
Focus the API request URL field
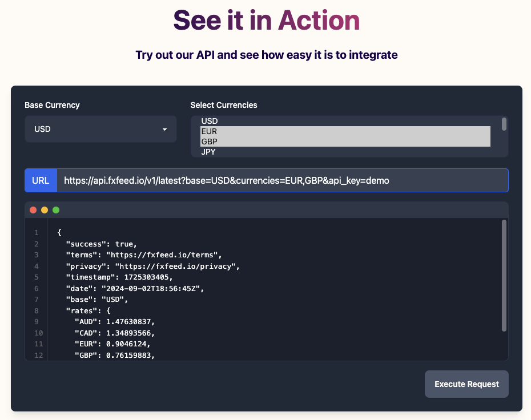282,180
